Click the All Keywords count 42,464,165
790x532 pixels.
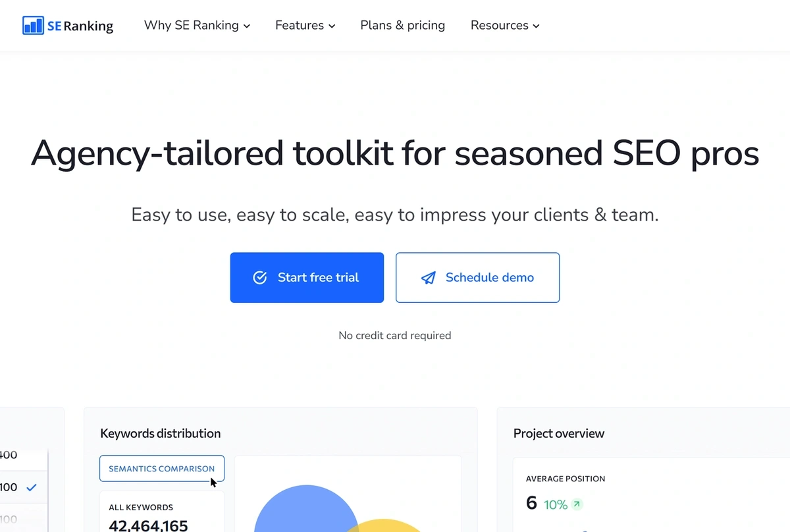click(147, 525)
